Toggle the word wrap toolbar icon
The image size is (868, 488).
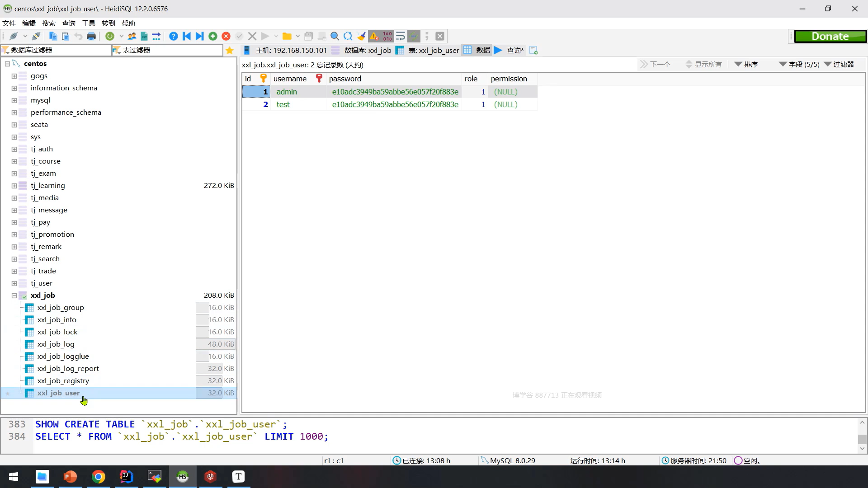click(401, 36)
